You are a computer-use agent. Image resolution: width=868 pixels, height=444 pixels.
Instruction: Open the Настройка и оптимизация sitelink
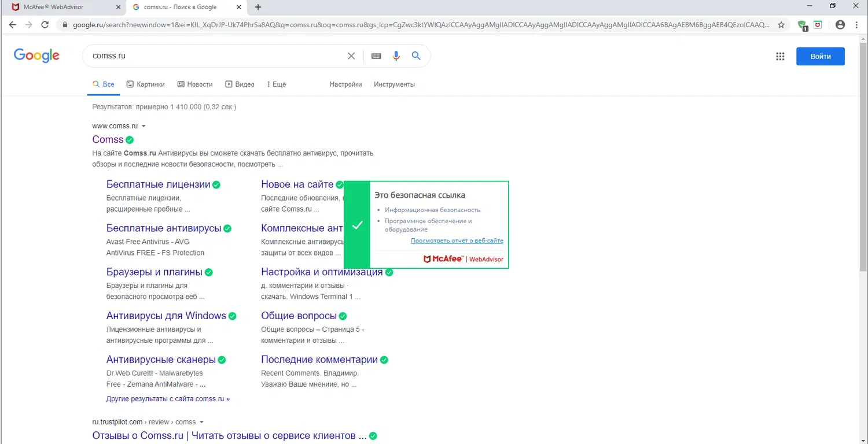[322, 272]
